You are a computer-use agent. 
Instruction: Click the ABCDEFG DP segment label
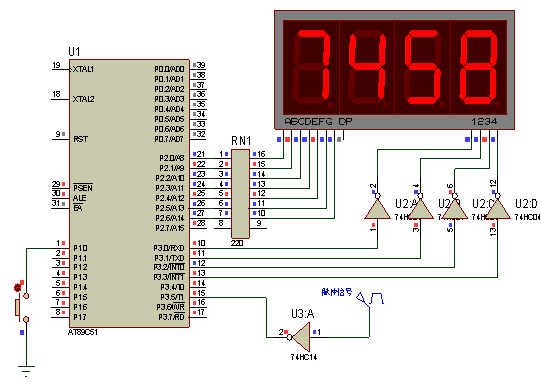(x=318, y=121)
